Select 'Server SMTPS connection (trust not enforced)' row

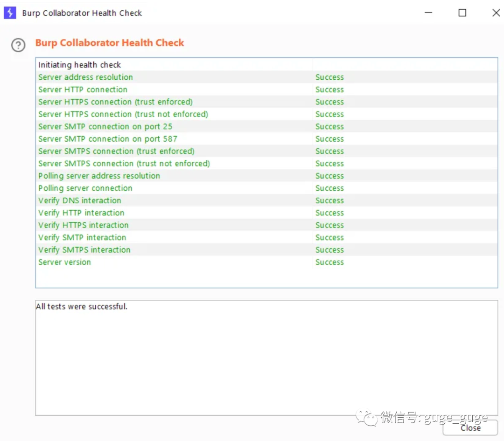[x=266, y=164]
